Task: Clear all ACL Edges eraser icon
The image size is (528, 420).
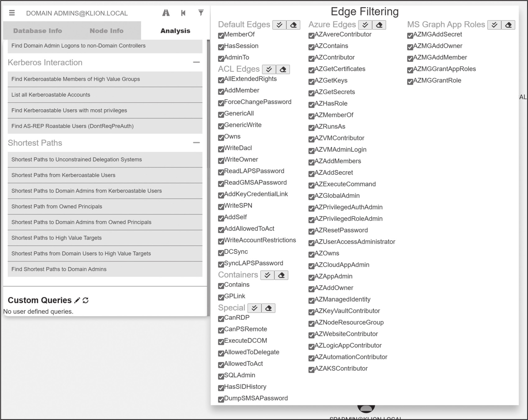Action: tap(283, 69)
